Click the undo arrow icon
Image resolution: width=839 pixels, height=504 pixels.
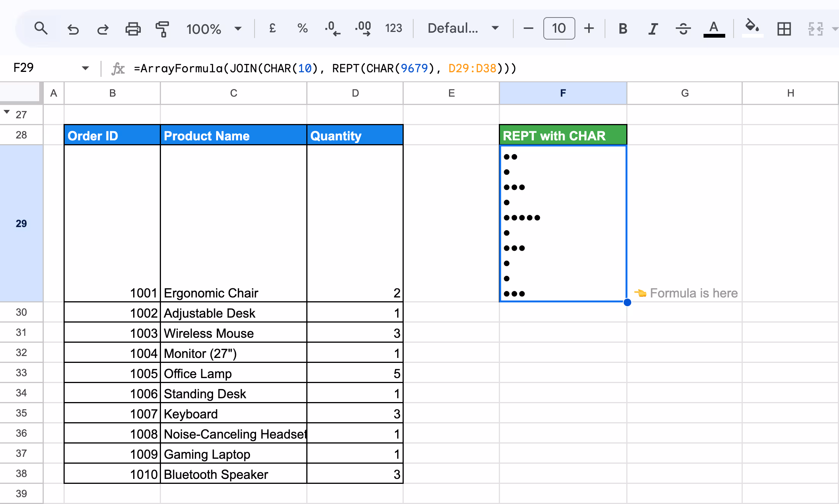tap(73, 29)
